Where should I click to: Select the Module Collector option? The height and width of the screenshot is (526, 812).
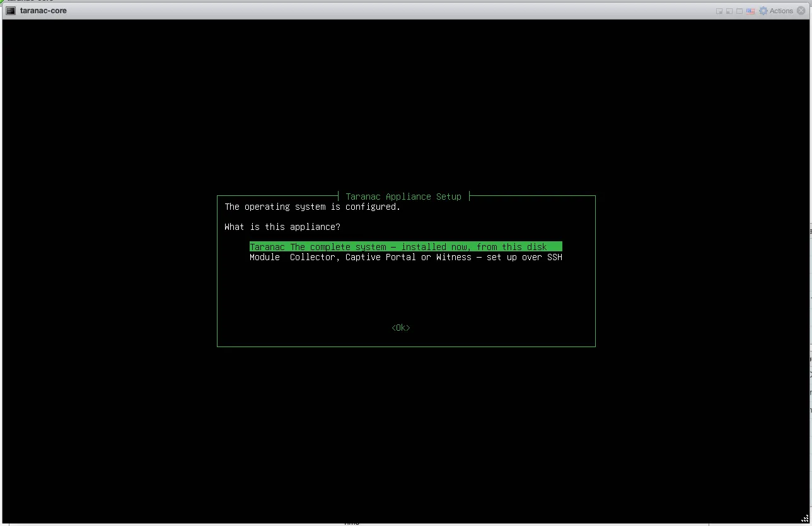click(405, 257)
